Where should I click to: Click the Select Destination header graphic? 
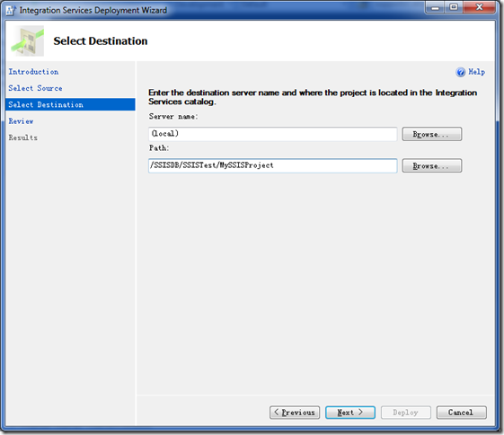[x=28, y=41]
